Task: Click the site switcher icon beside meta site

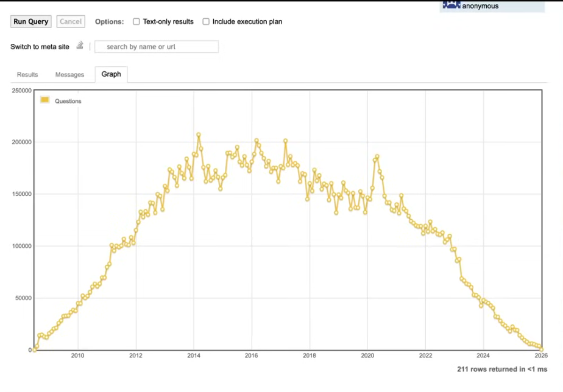Action: click(x=80, y=46)
